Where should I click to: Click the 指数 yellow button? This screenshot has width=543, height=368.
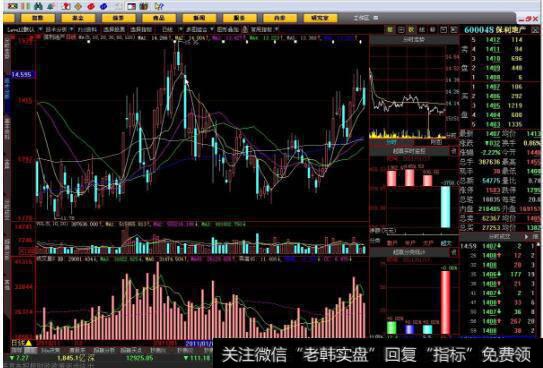pyautogui.click(x=38, y=18)
